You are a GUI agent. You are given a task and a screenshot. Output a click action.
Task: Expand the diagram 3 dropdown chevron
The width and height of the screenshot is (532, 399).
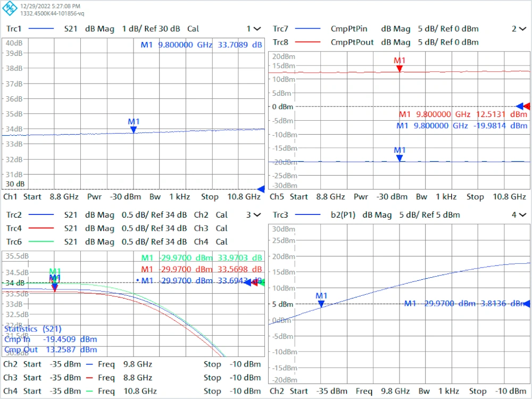pyautogui.click(x=257, y=215)
